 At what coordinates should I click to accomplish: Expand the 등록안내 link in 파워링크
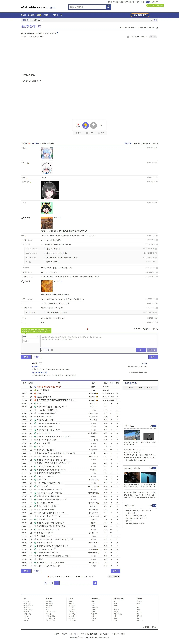(x=144, y=363)
